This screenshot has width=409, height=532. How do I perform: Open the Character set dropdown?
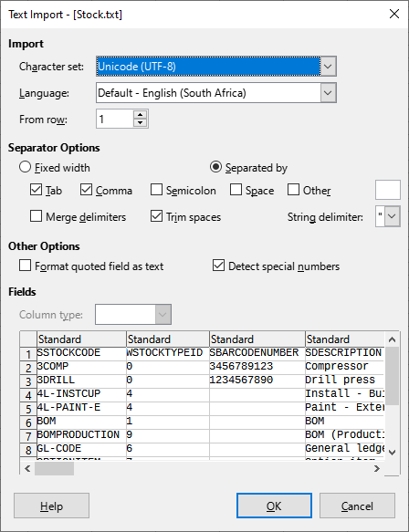click(x=328, y=67)
